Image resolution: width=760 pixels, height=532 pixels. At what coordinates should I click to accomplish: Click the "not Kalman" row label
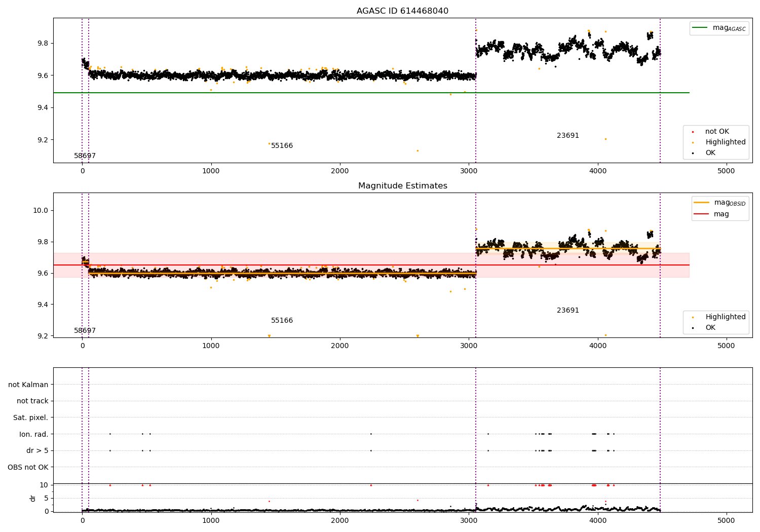pos(28,385)
